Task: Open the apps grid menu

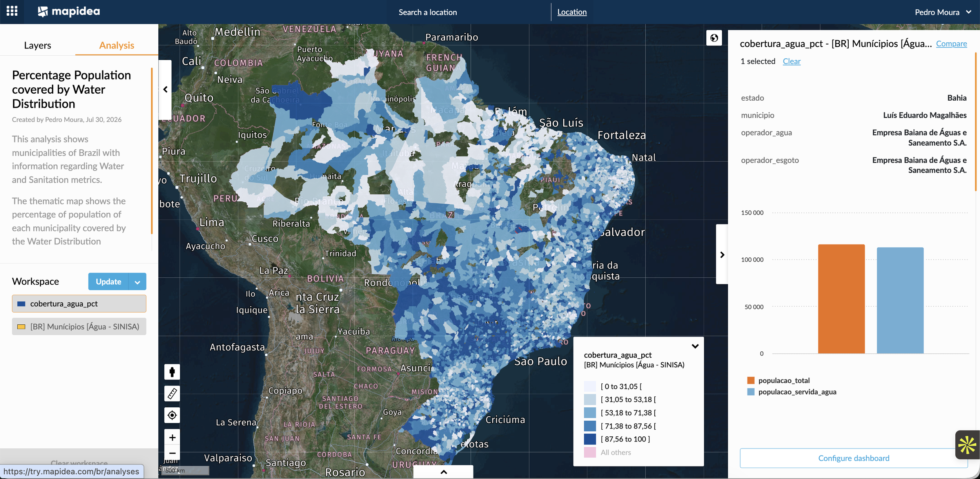Action: [x=12, y=11]
